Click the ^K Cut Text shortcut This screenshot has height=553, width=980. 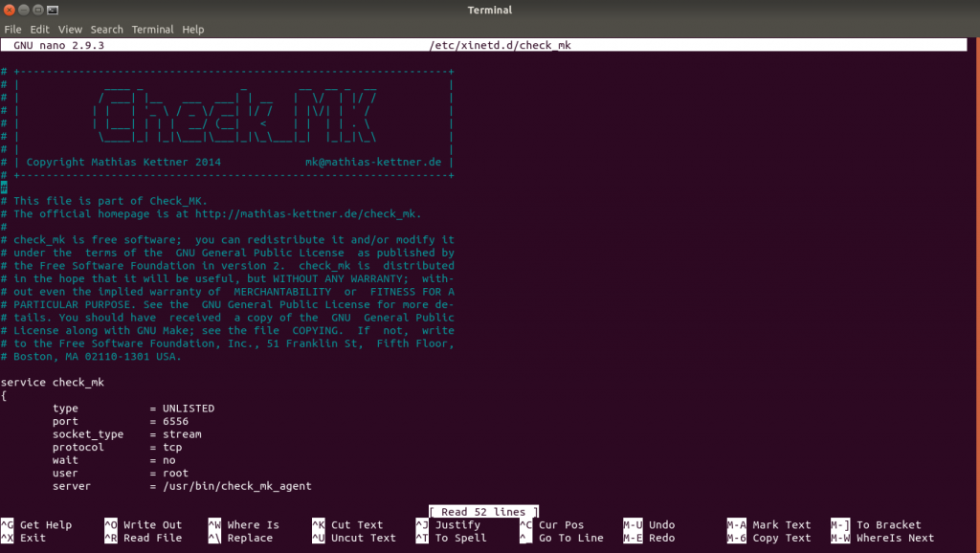coord(347,525)
